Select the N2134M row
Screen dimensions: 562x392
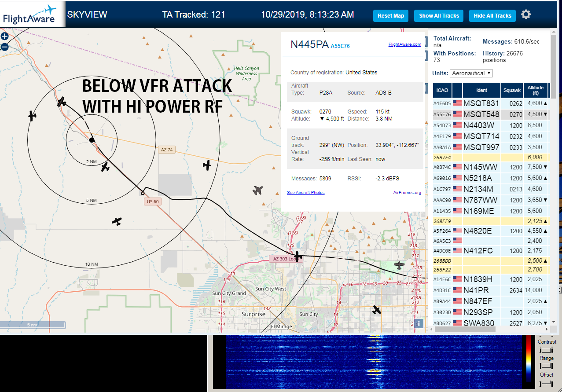pos(491,189)
